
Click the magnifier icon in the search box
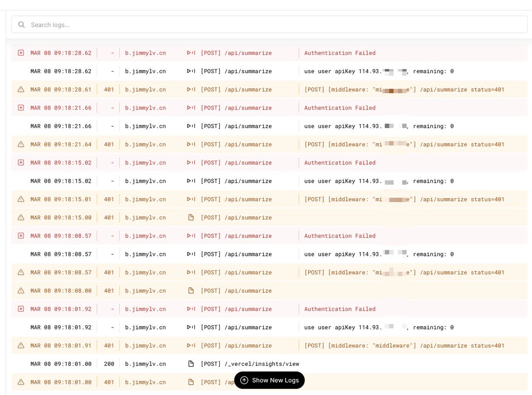[21, 25]
